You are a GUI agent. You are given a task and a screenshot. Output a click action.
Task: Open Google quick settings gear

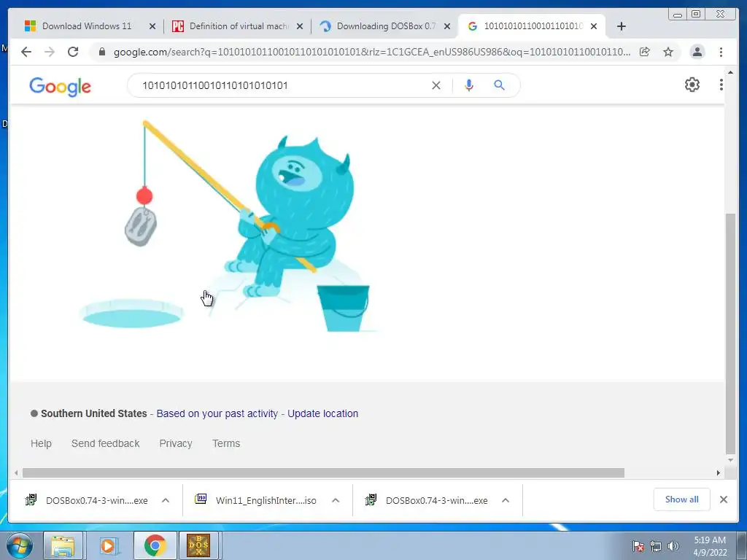click(x=692, y=85)
